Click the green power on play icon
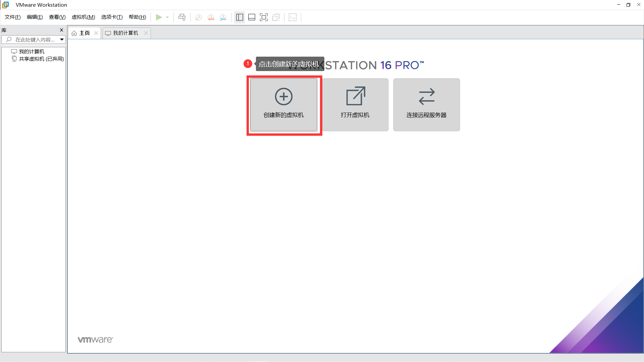Screen dimensions: 644x362 click(159, 17)
